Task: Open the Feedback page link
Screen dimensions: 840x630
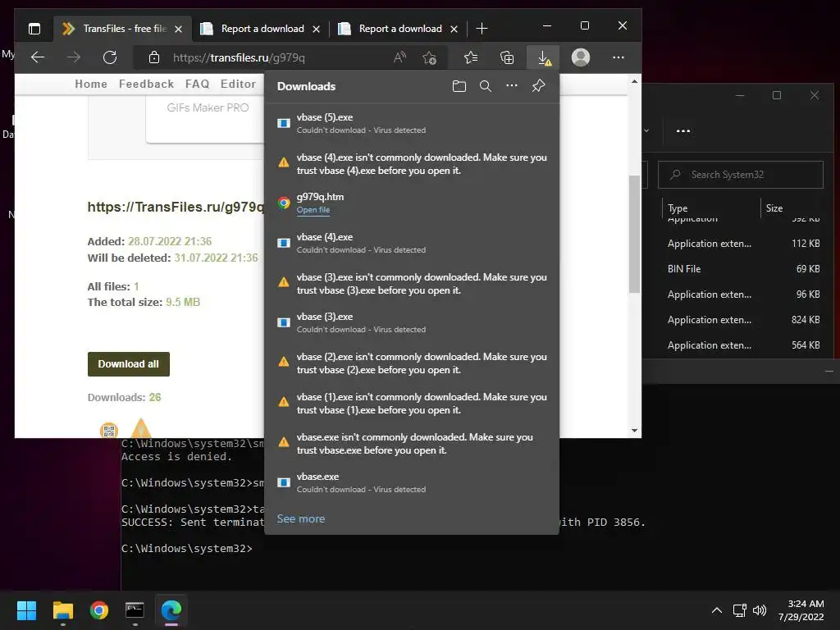Action: point(146,84)
